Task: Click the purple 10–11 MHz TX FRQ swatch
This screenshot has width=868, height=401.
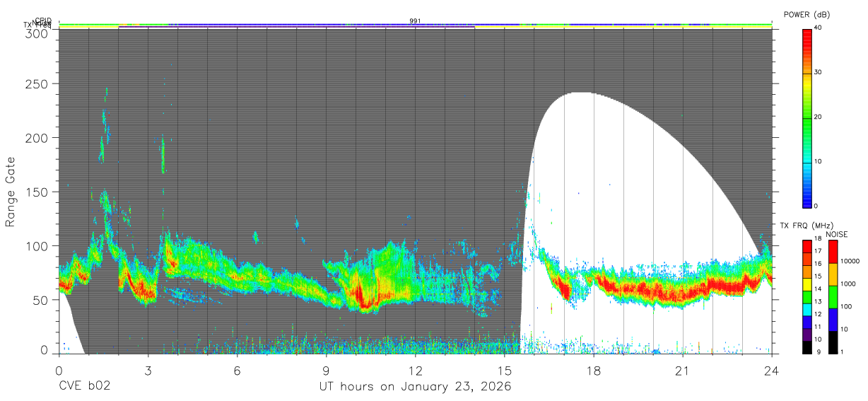Action: [x=807, y=335]
